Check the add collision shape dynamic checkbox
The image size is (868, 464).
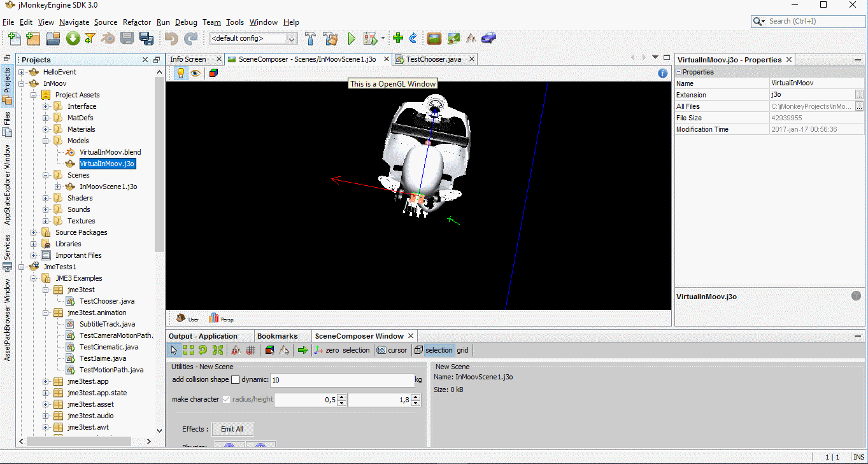point(235,380)
